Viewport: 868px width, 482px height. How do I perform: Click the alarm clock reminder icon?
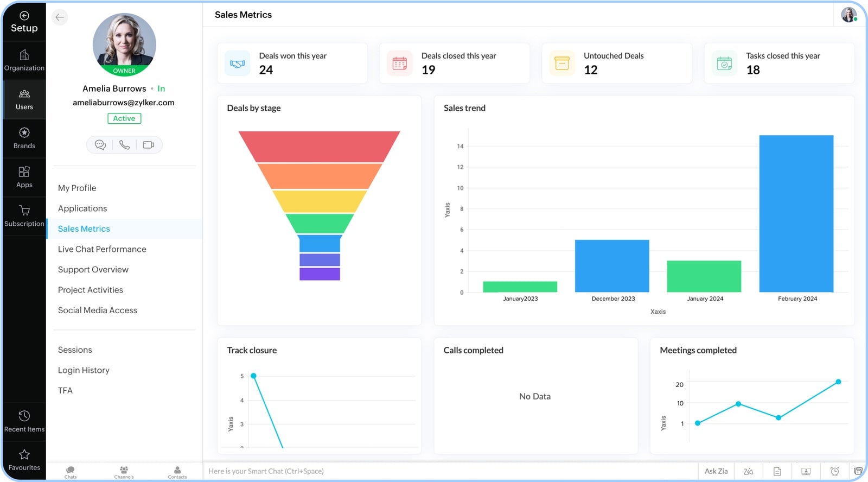[x=835, y=471]
